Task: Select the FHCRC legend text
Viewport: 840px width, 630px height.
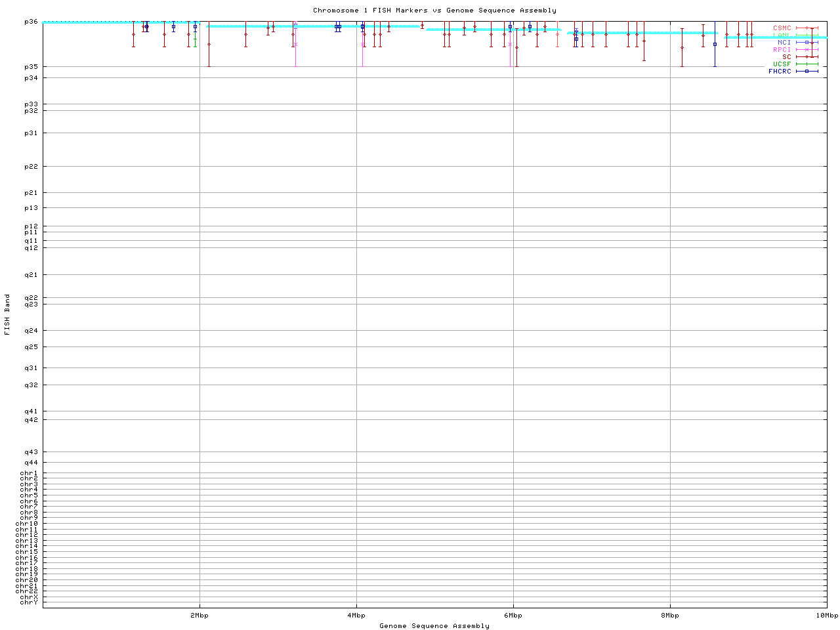Action: click(780, 72)
